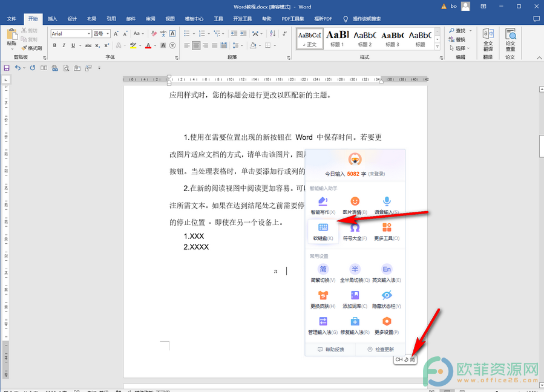
Task: Start 语音输入 voice input
Action: point(387,205)
